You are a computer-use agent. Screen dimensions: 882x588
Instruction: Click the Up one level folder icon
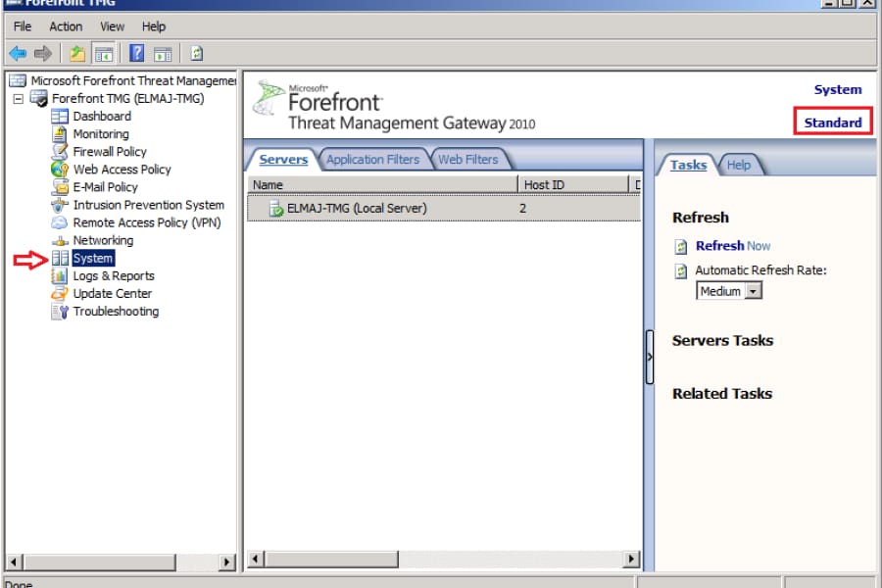(x=77, y=54)
